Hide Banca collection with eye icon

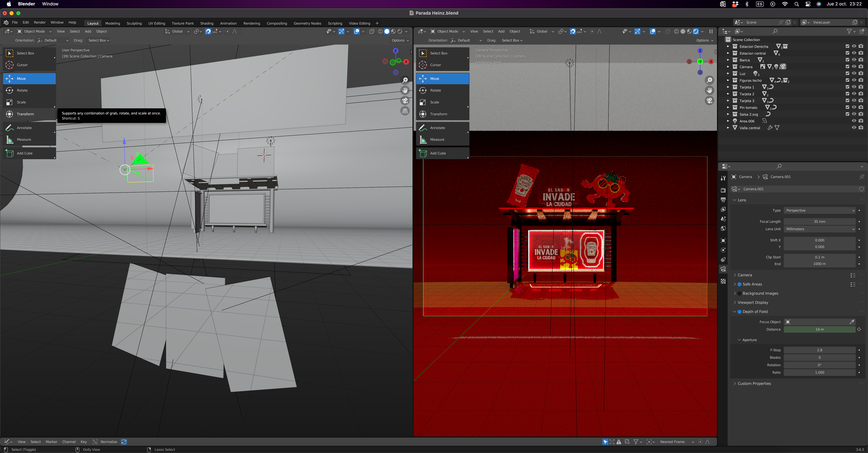pyautogui.click(x=854, y=60)
